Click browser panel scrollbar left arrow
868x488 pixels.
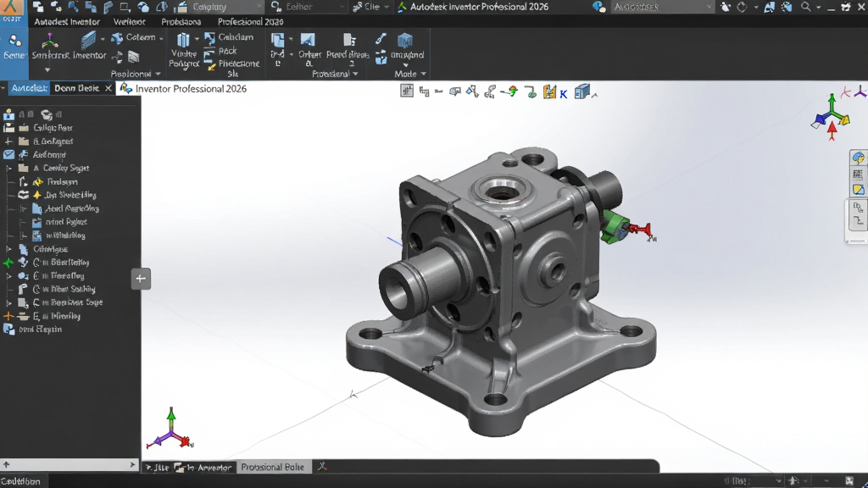click(6, 464)
